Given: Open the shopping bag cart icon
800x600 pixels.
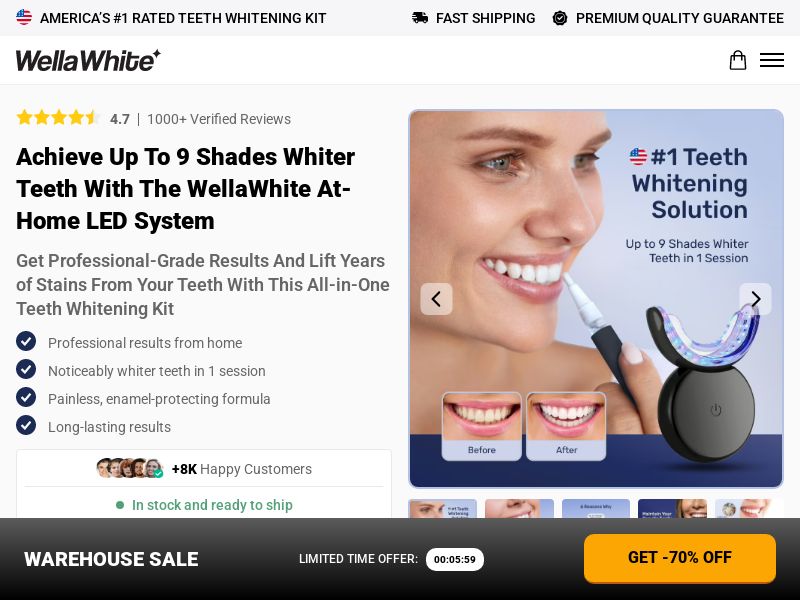Looking at the screenshot, I should pos(738,60).
